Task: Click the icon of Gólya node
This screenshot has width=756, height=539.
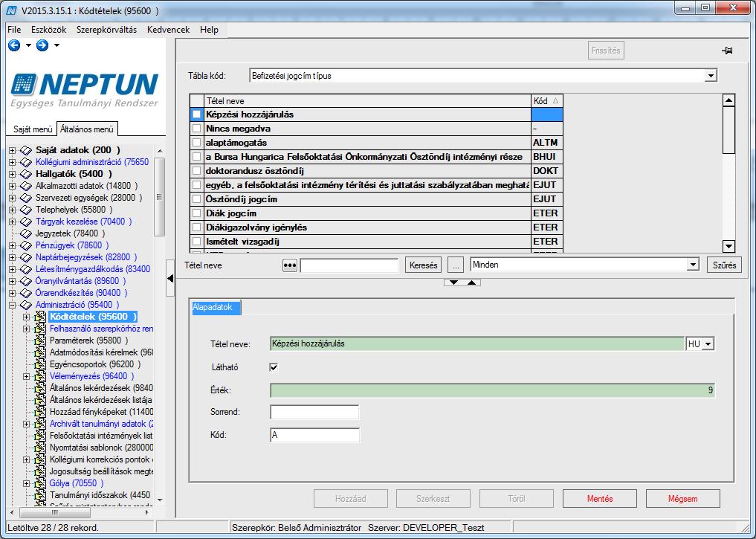Action: click(x=40, y=483)
